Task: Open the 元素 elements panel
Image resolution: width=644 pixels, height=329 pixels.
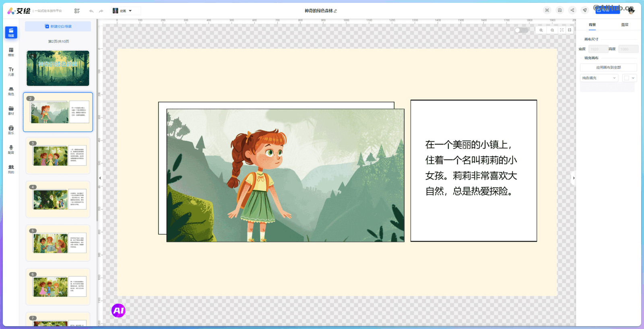Action: point(11,72)
